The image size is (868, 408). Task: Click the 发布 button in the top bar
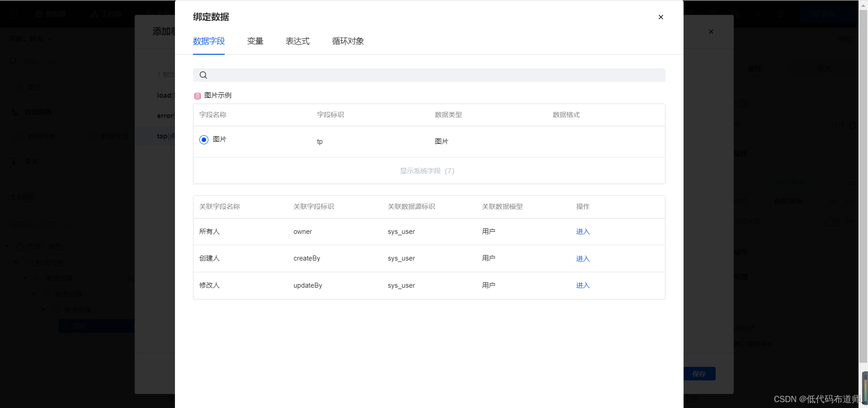(x=824, y=14)
